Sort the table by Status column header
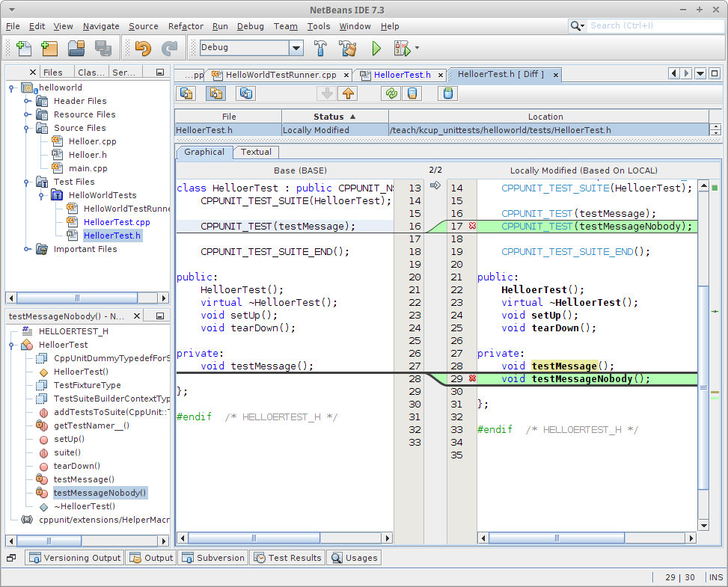Viewport: 728px width, 587px height. [x=334, y=117]
